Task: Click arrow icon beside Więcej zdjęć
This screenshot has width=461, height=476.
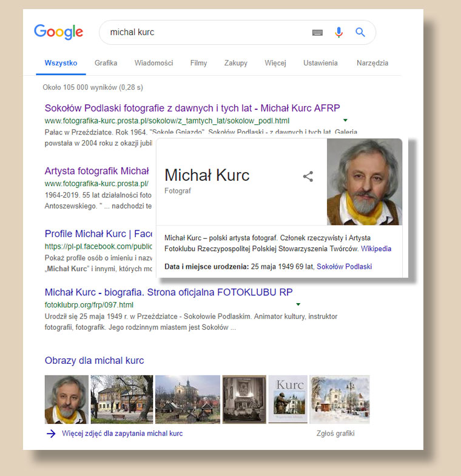Action: tap(51, 434)
